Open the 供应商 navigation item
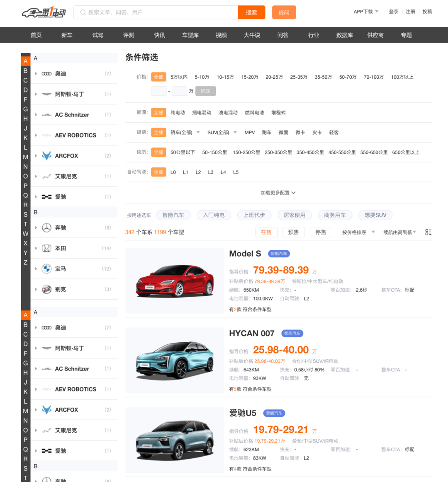 coord(375,35)
